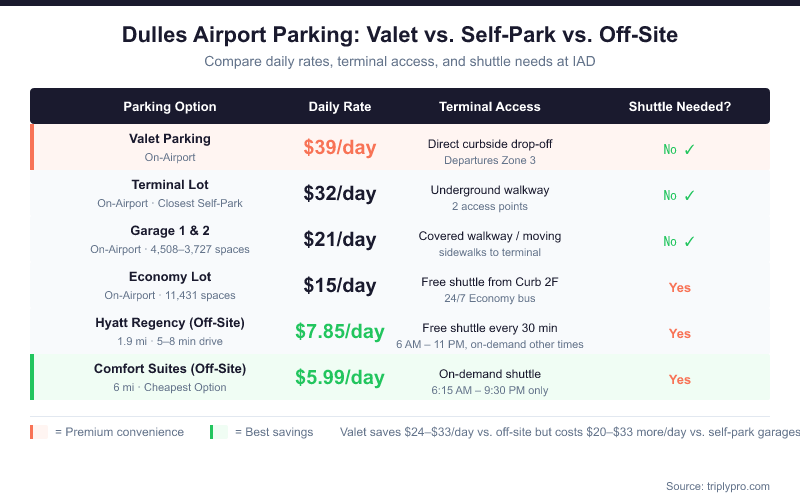The image size is (800, 500).
Task: Click the Economy Lot shuttle Yes value
Action: (x=680, y=288)
